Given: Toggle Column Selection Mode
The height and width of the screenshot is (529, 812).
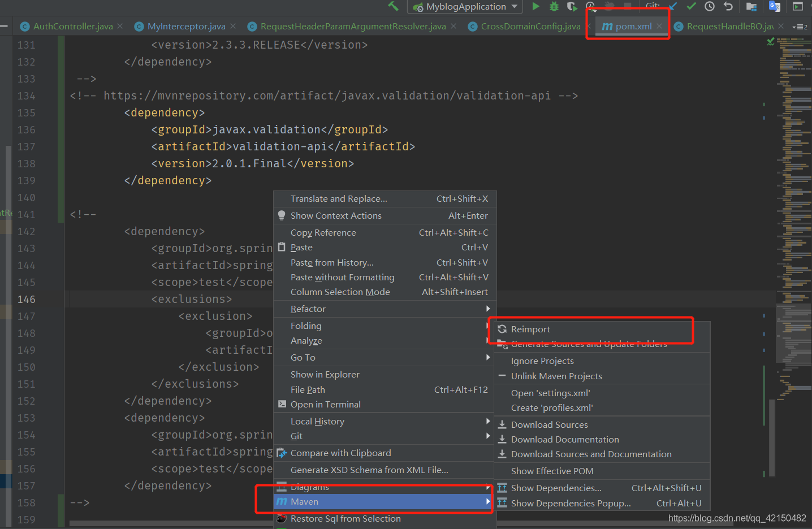Looking at the screenshot, I should 385,292.
